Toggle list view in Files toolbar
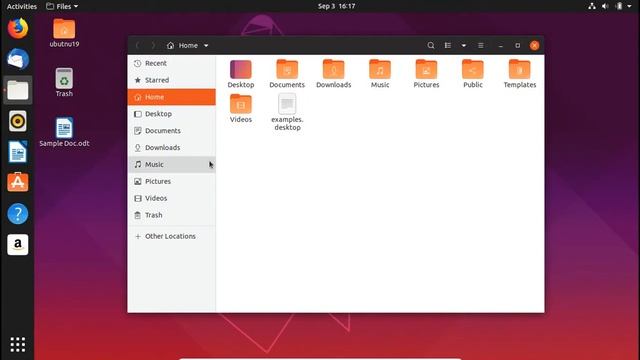The image size is (640, 360). tap(448, 45)
